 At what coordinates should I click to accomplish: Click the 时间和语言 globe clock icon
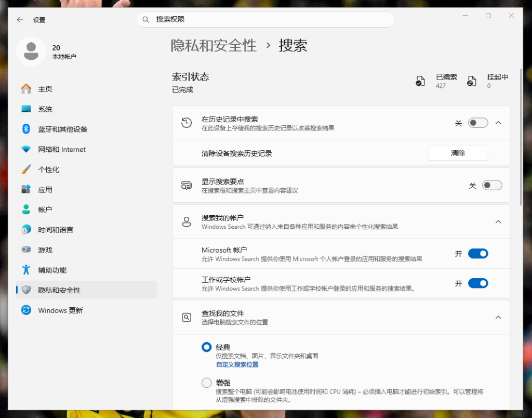(x=26, y=230)
